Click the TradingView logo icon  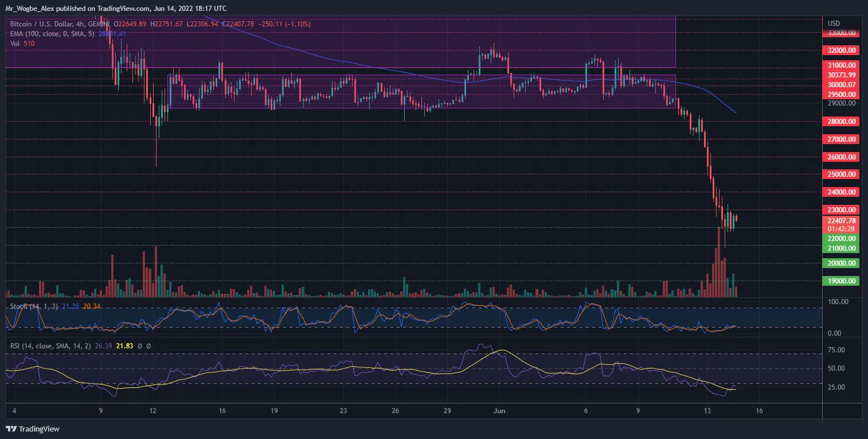click(x=11, y=429)
